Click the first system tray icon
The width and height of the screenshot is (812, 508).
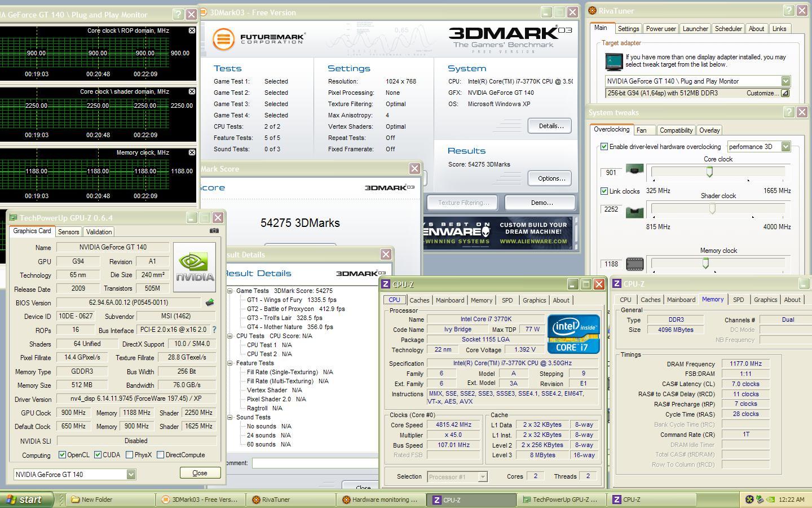click(749, 499)
